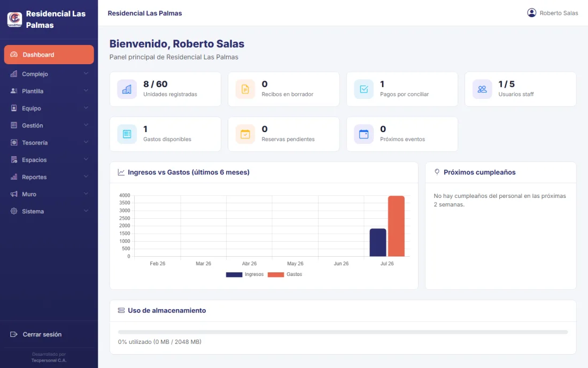Select Reportes in the sidebar
Viewport: 588px width, 368px height.
pos(49,177)
